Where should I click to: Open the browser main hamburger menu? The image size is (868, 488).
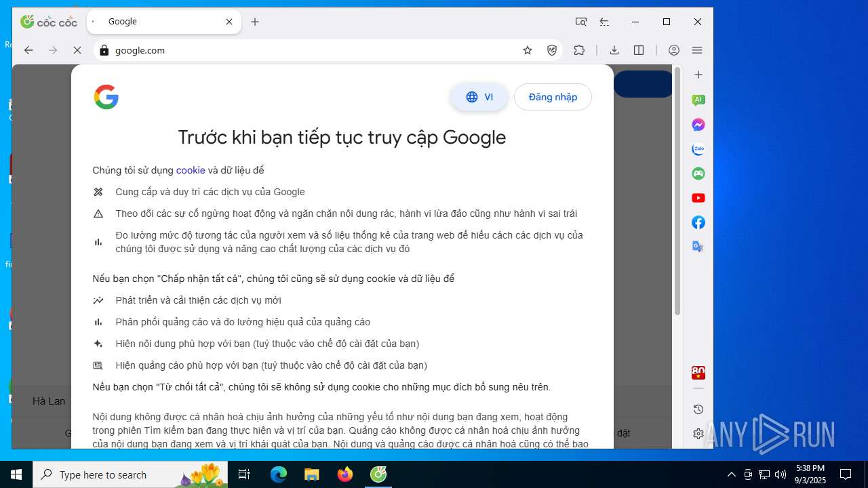pos(697,50)
